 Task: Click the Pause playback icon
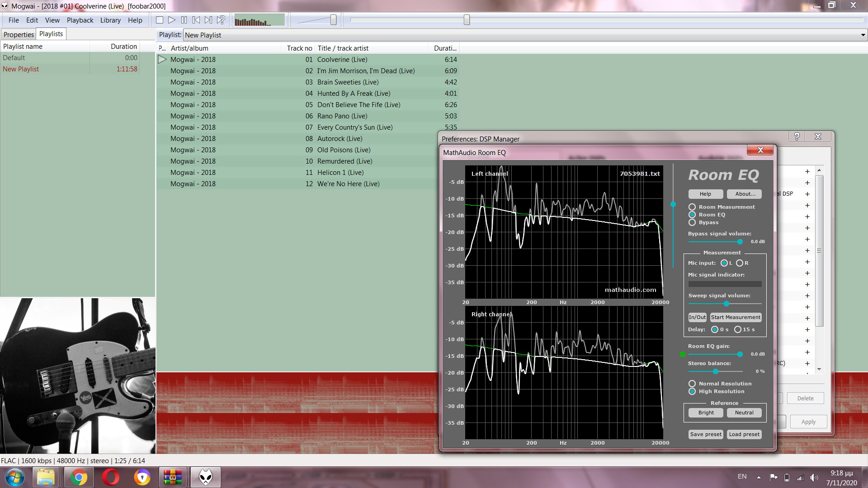[184, 20]
